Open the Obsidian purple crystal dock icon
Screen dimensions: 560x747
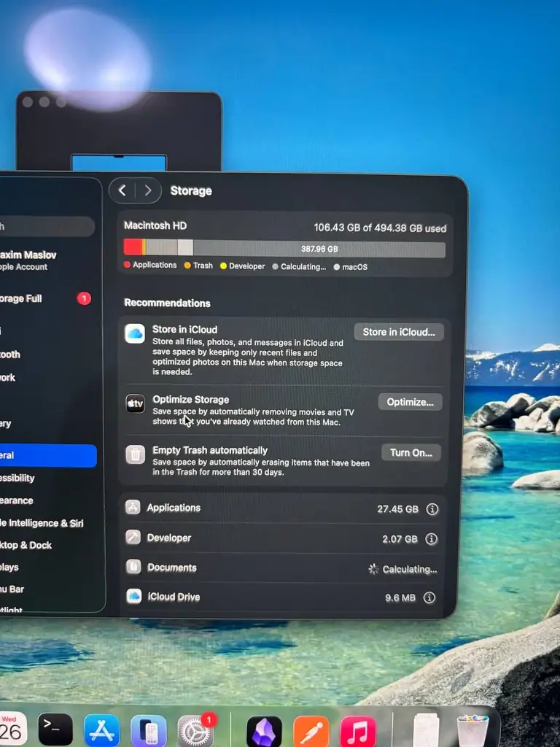(264, 731)
